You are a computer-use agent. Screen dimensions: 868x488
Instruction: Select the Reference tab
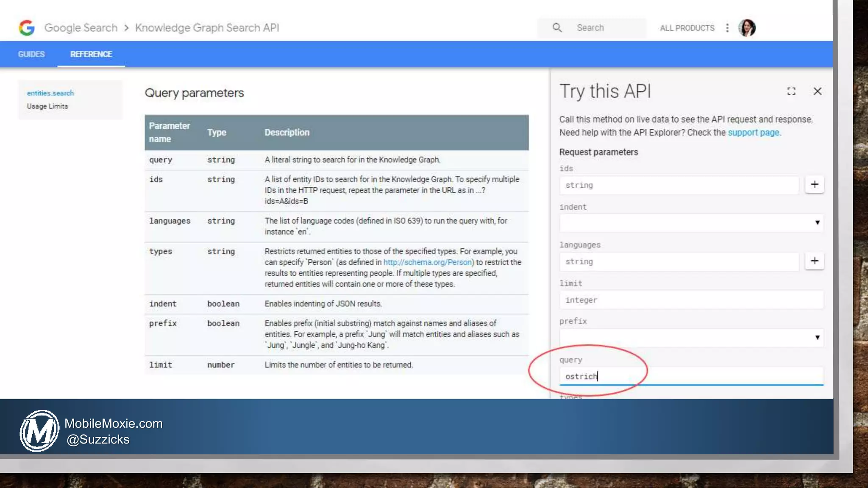pos(91,54)
